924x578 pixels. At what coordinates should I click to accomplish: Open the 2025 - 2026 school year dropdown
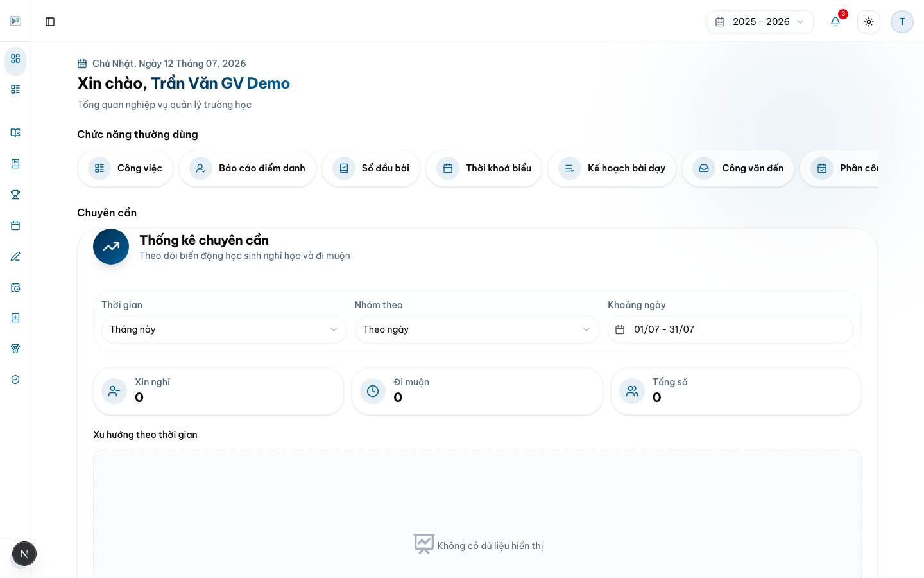click(760, 22)
